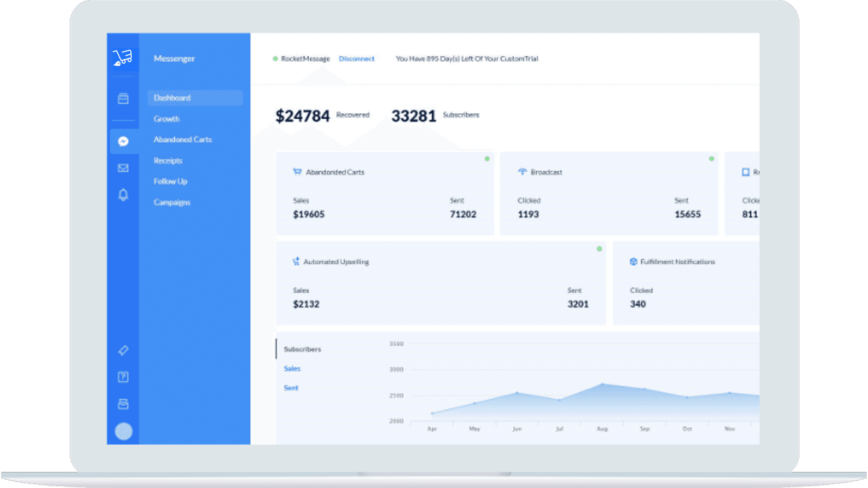Toggle the green status dot on Abandonded Carts card
The width and height of the screenshot is (868, 488).
(x=487, y=159)
